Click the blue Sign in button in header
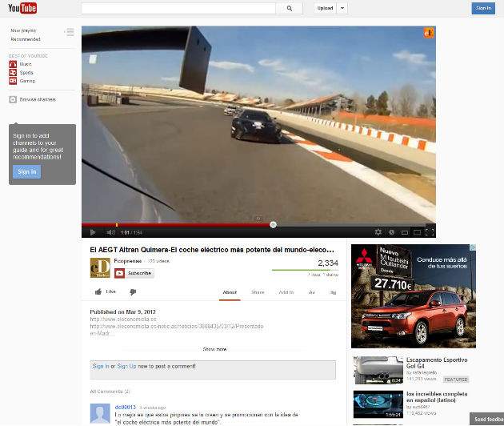Viewport: 504px width, 426px height. click(x=483, y=8)
